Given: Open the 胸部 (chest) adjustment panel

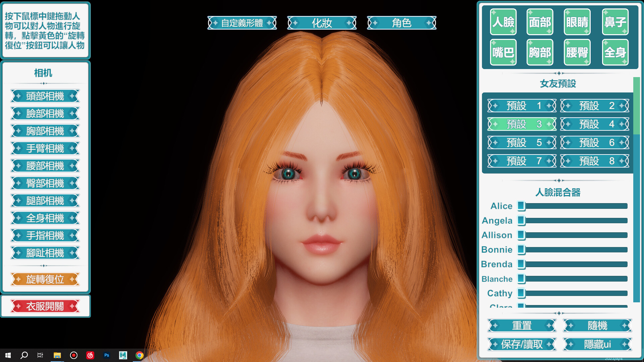Looking at the screenshot, I should point(540,52).
